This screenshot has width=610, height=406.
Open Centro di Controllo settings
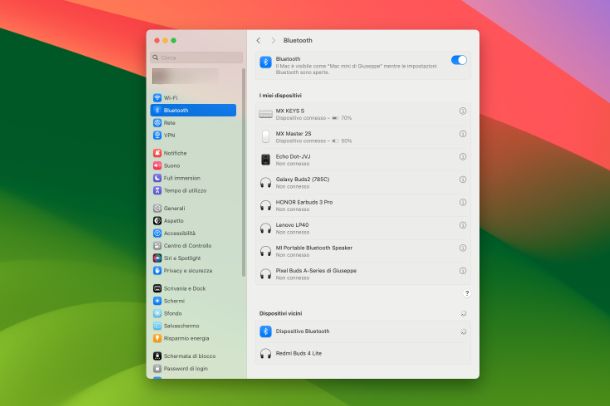pyautogui.click(x=187, y=245)
